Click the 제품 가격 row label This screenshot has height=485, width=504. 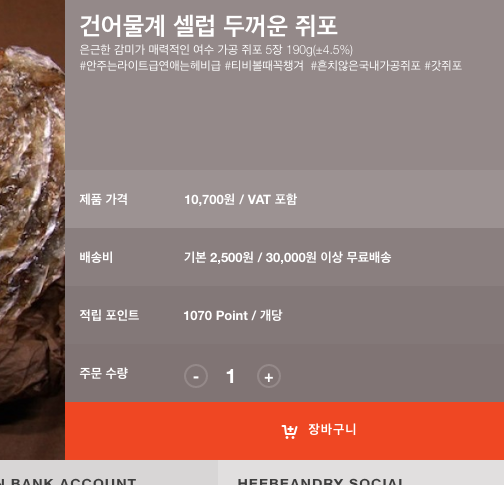pyautogui.click(x=103, y=199)
